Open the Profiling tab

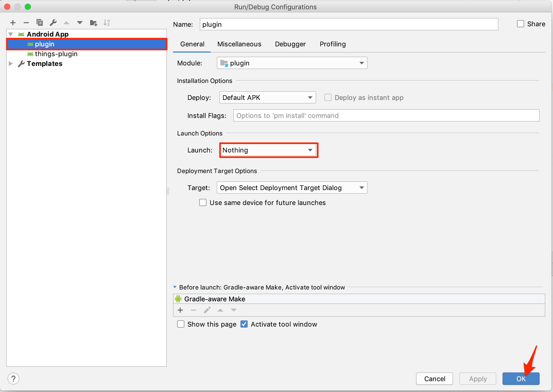pos(333,44)
